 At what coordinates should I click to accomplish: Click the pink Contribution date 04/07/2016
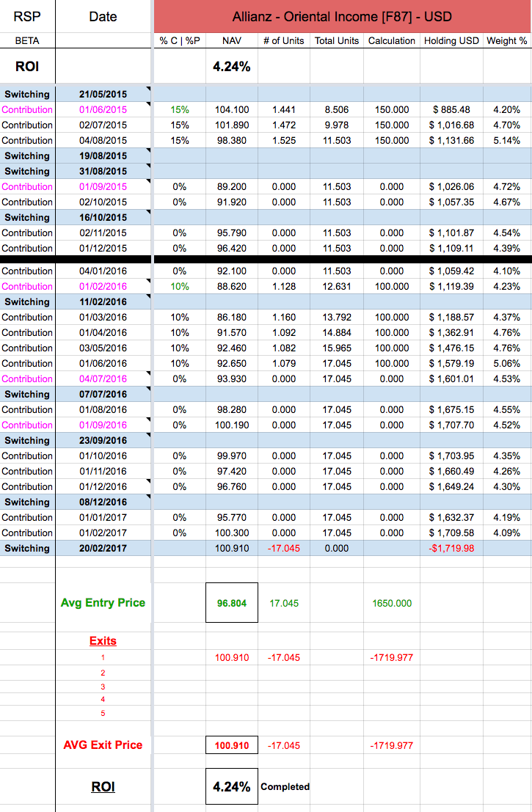[x=103, y=379]
